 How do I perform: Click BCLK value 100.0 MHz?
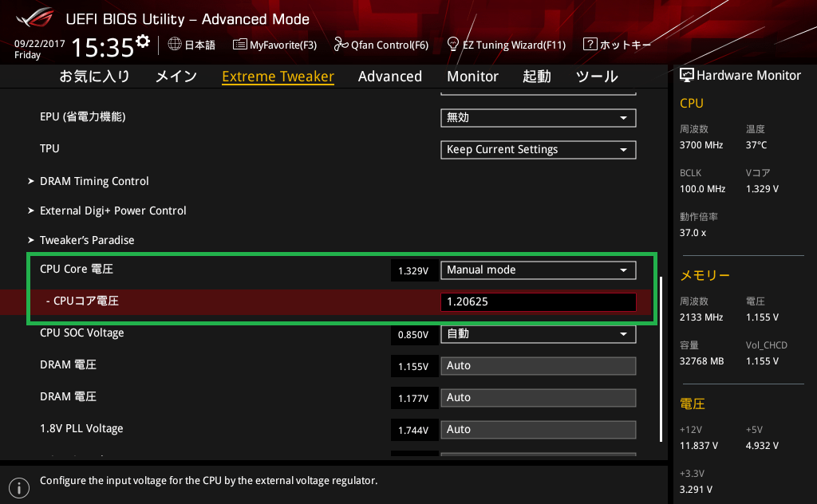702,189
